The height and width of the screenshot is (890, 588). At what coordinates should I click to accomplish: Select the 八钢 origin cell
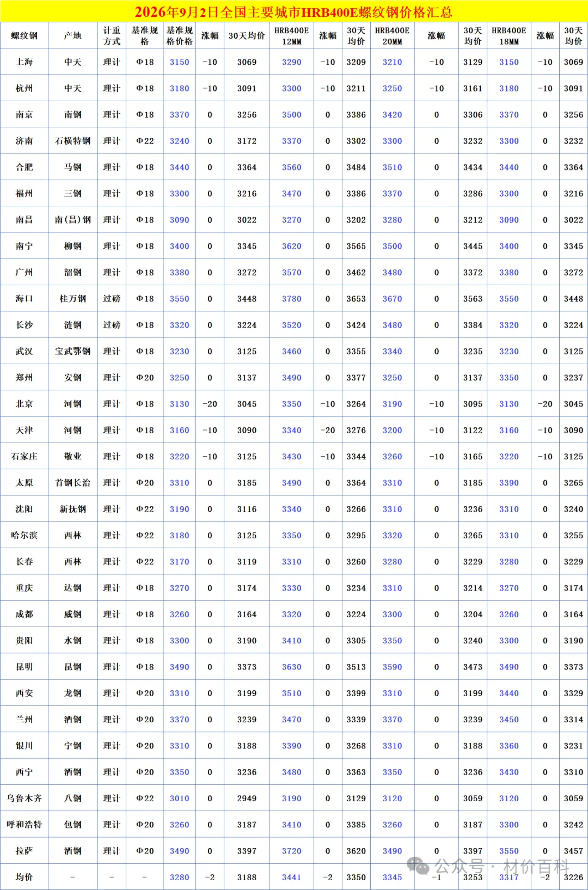pyautogui.click(x=73, y=798)
